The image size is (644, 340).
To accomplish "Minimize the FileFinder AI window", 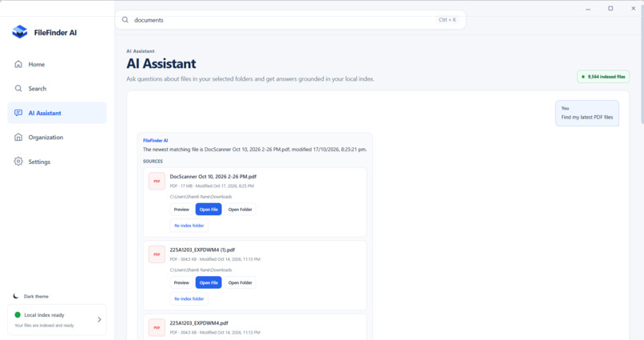I will 588,8.
